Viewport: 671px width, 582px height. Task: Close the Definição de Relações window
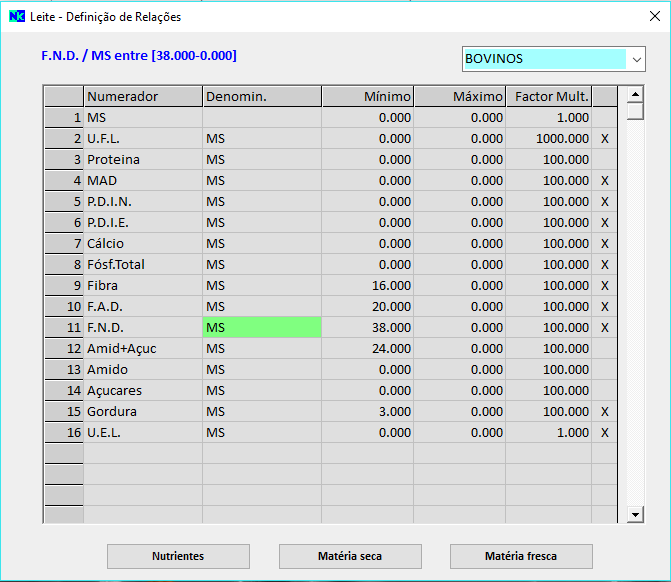point(654,17)
